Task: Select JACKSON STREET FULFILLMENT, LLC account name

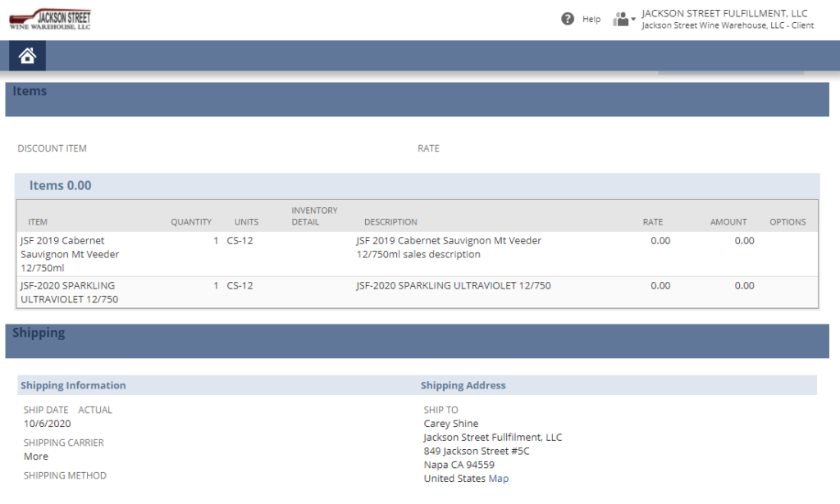Action: click(x=724, y=13)
